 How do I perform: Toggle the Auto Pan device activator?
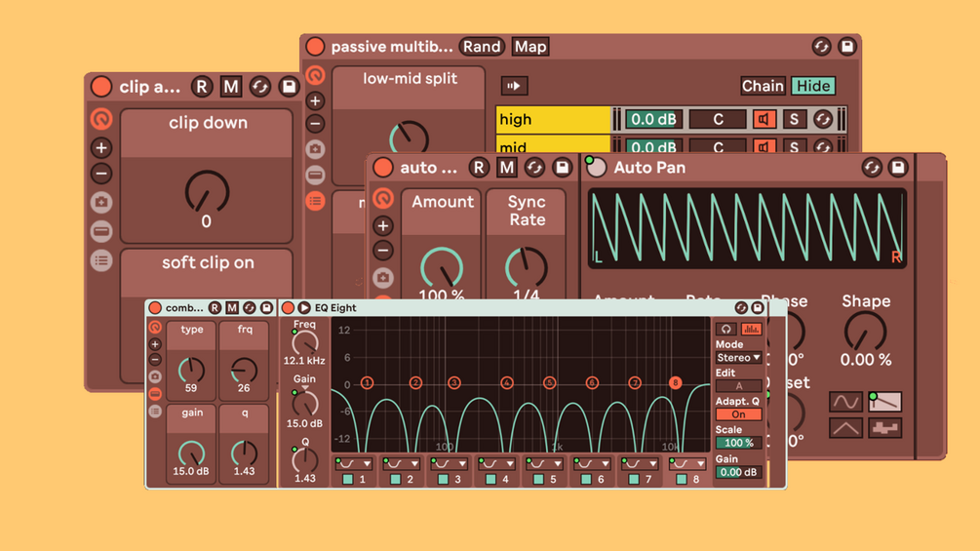(x=596, y=167)
